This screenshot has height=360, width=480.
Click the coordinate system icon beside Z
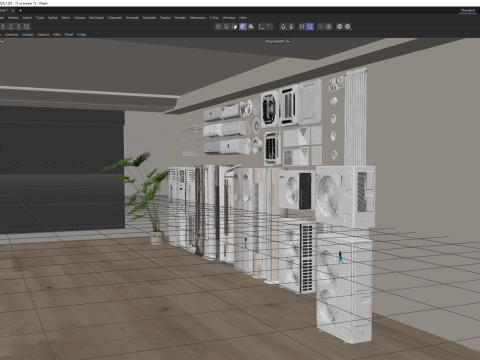click(x=27, y=26)
